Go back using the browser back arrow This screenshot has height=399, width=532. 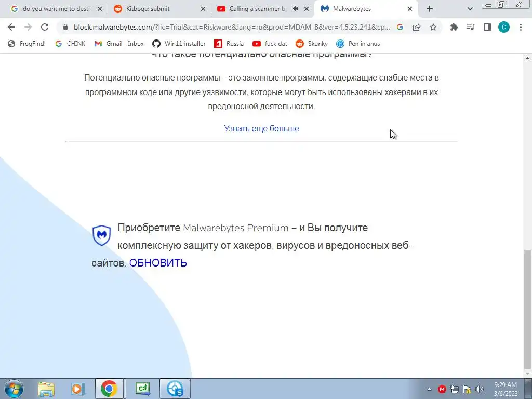click(x=11, y=27)
